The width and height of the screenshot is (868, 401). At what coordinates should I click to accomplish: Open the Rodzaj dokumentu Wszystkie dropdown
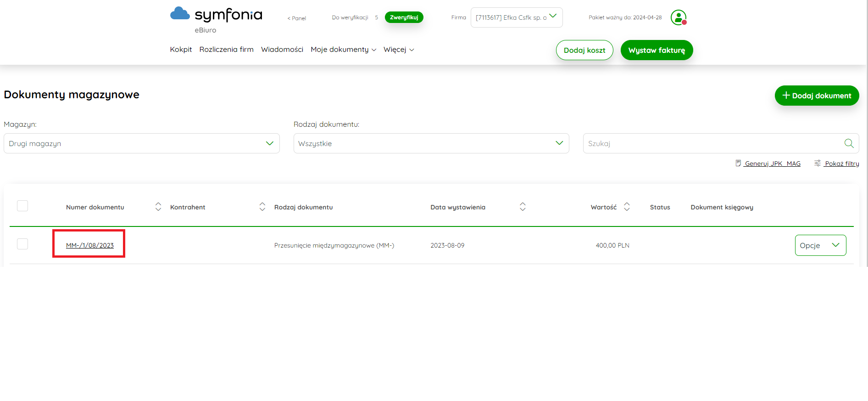coord(431,143)
